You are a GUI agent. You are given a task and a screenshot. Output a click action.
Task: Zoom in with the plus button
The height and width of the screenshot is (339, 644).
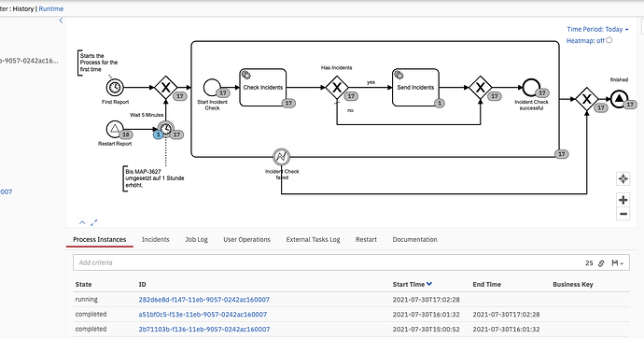point(623,200)
